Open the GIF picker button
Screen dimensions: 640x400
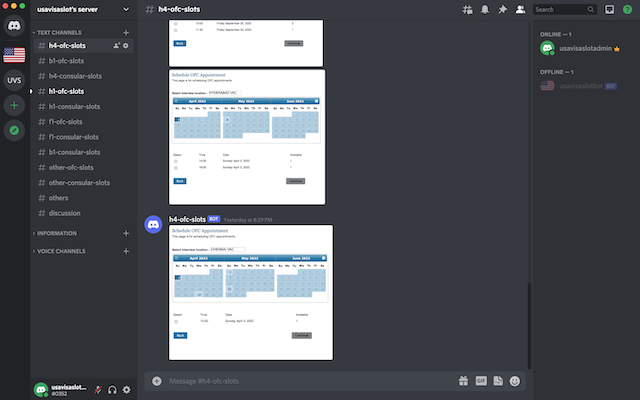481,381
